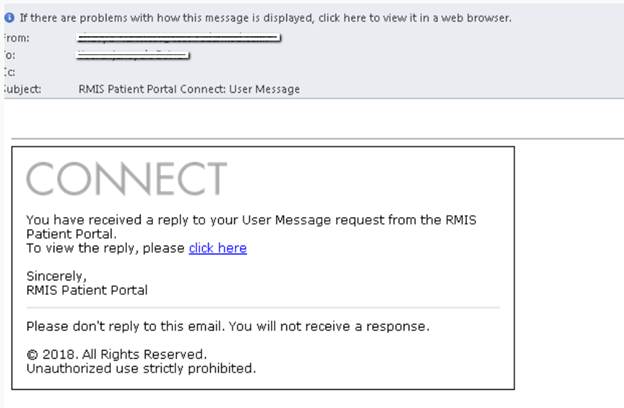Viewport: 624px width, 408px height.
Task: Click the From field label
Action: (17, 38)
